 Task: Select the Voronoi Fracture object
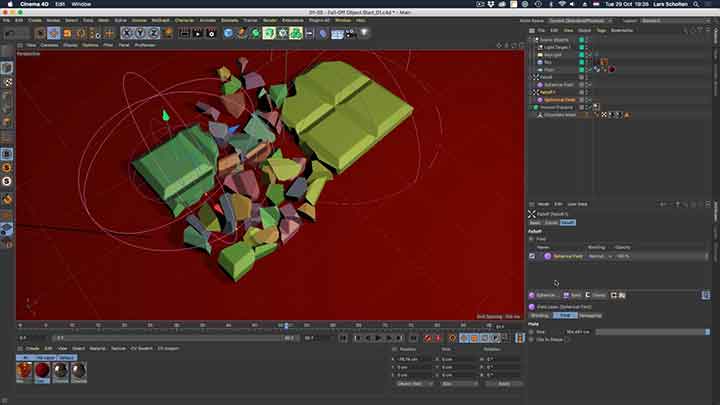[557, 107]
